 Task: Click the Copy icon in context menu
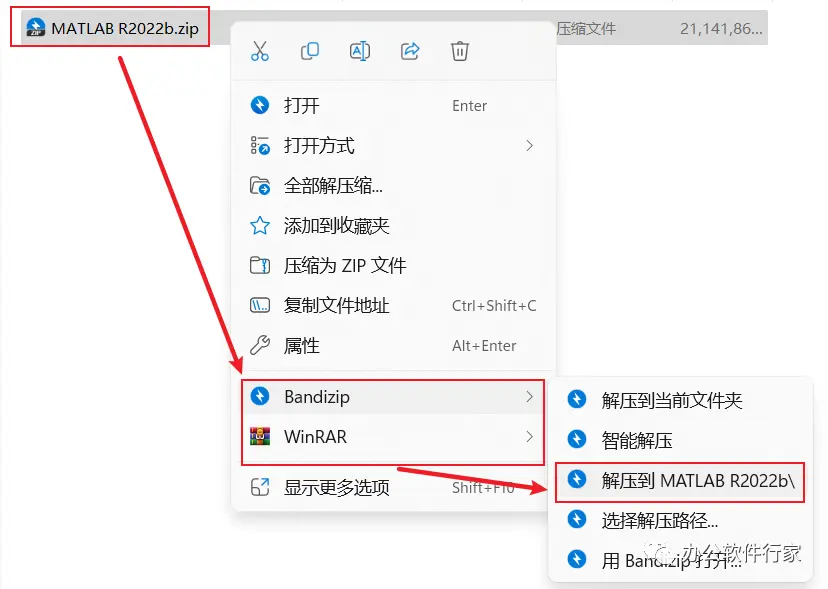(x=310, y=51)
